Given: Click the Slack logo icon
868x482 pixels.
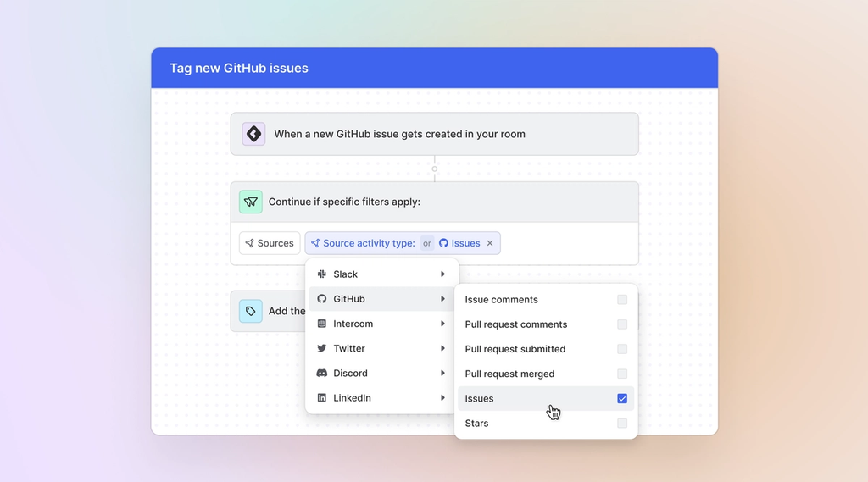Looking at the screenshot, I should coord(321,274).
